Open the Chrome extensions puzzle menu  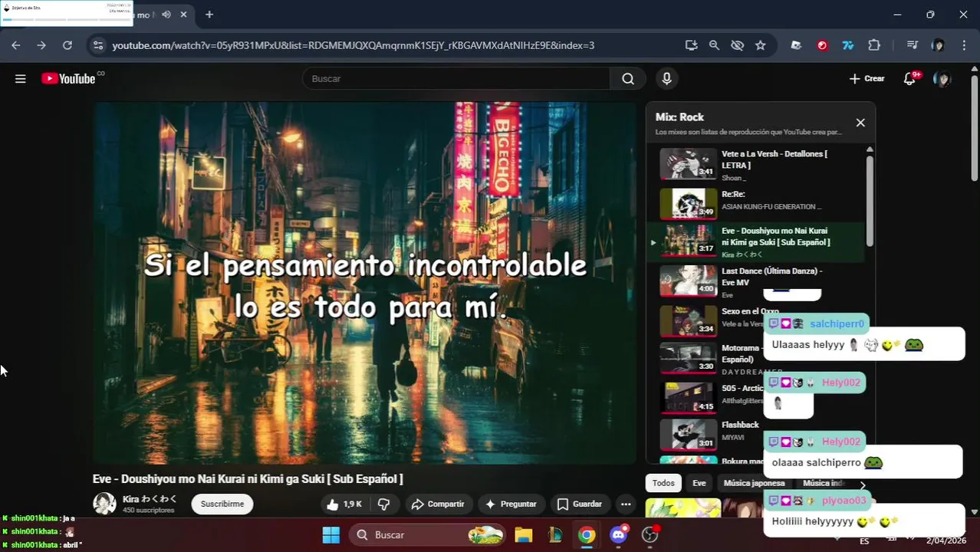pos(874,45)
